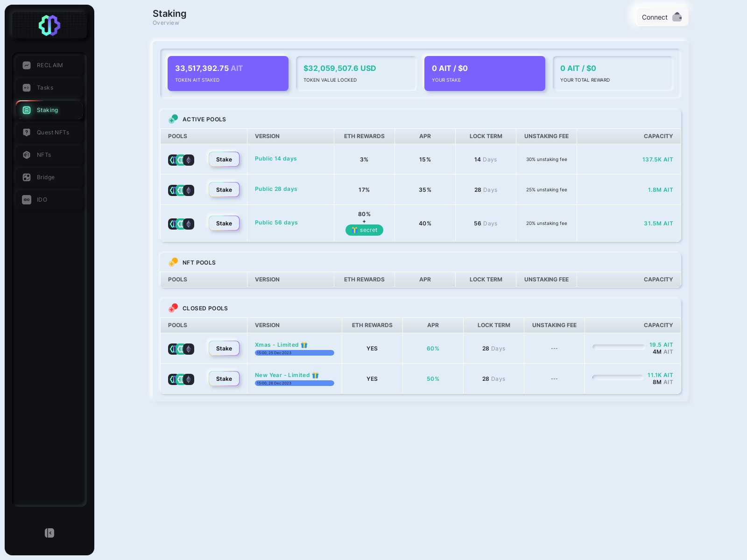Click the Token AIT Staked card
747x560 pixels.
pyautogui.click(x=228, y=73)
